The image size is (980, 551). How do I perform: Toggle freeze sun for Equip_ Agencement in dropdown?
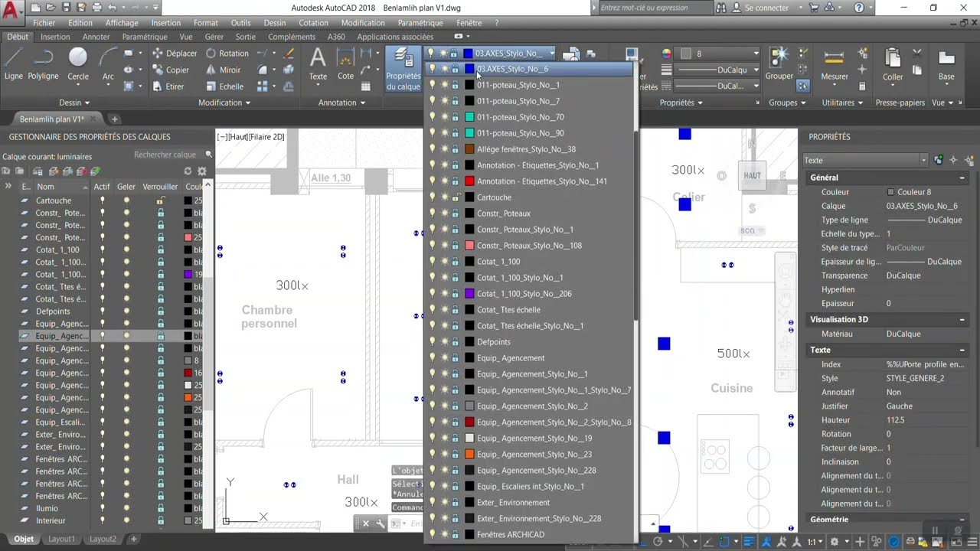coord(444,358)
